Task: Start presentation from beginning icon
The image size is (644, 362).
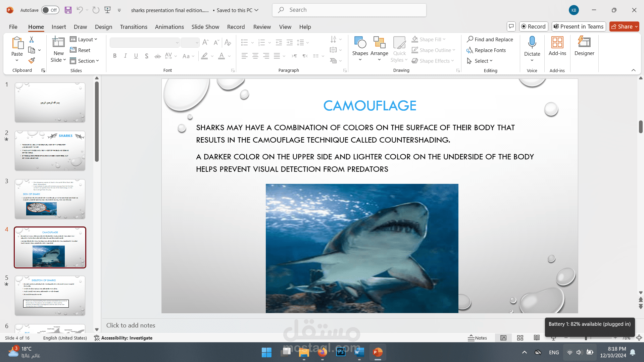Action: point(108,10)
